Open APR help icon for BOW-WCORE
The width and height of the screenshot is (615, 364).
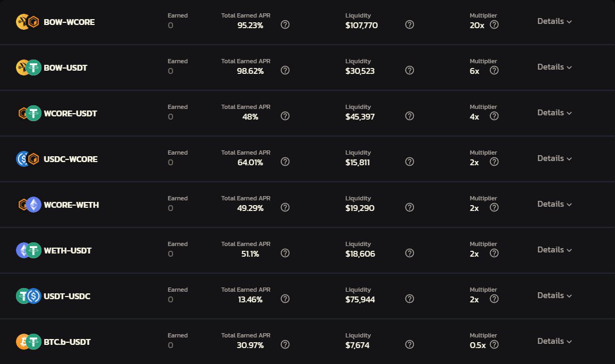tap(285, 24)
